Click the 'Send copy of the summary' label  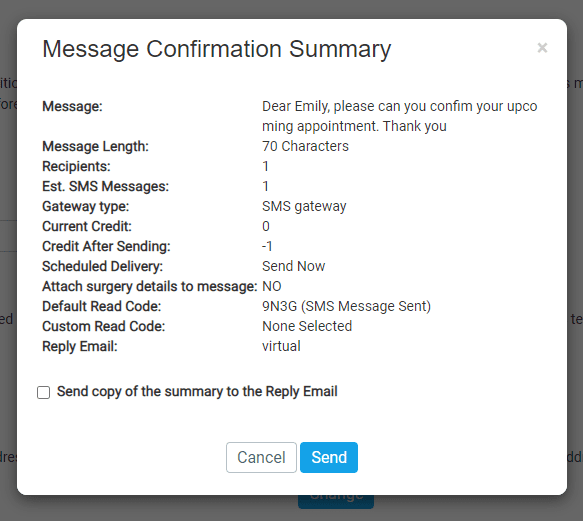pyautogui.click(x=197, y=392)
